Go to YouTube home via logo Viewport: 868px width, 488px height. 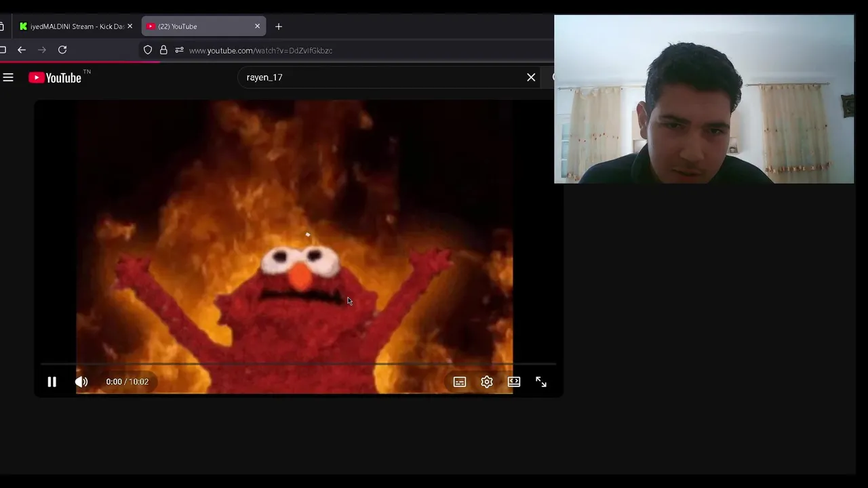click(55, 77)
